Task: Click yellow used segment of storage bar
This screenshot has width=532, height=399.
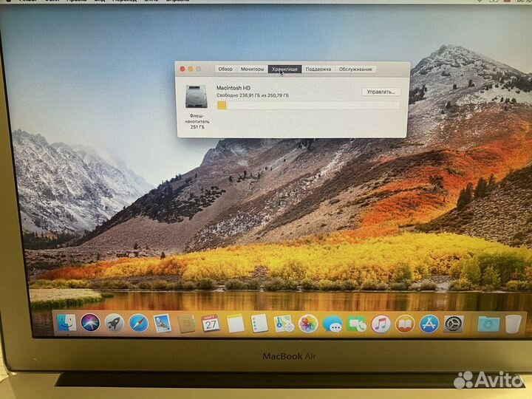Action: click(x=222, y=106)
